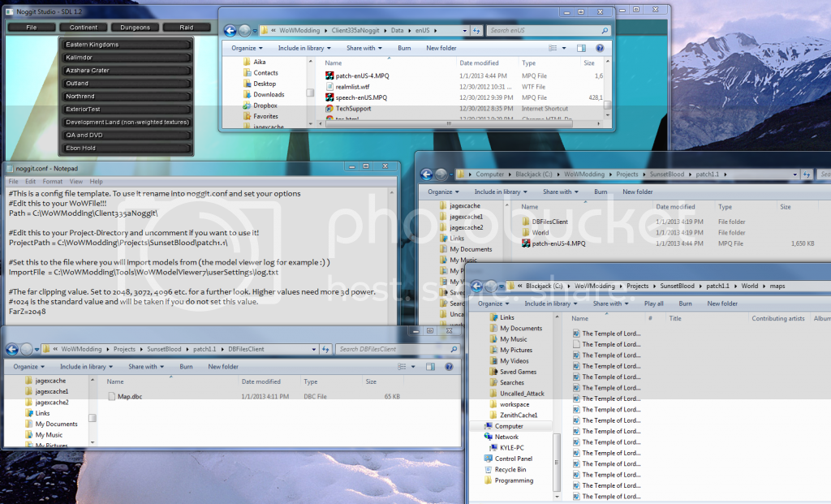Viewport: 831px width, 504px height.
Task: Select Eastern Kingdoms from the continent list
Action: coord(126,45)
